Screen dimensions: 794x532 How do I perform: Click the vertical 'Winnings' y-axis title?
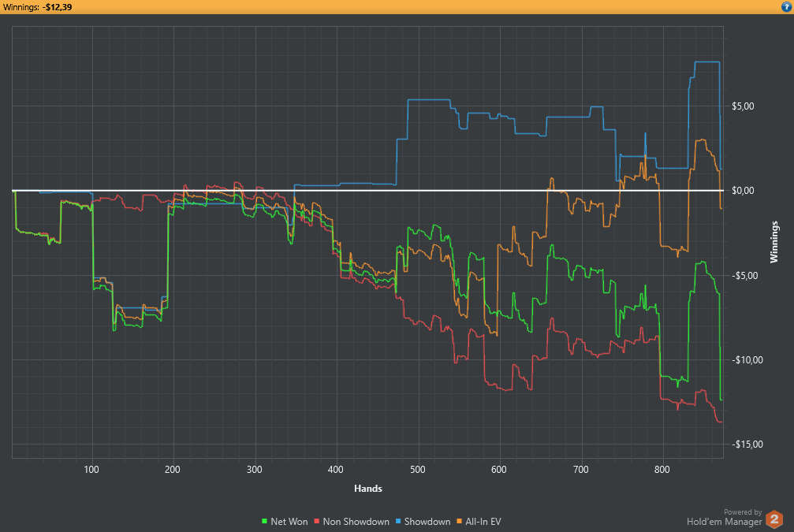[x=773, y=242]
